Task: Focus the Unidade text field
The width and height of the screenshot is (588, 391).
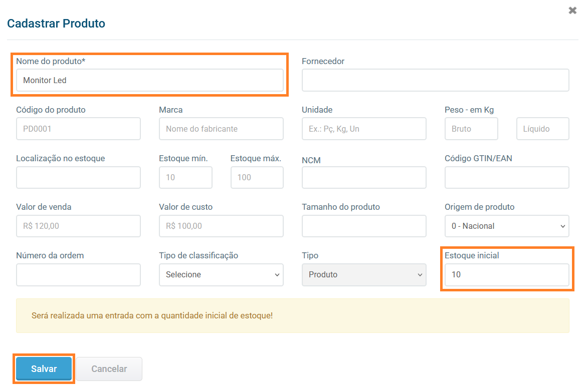Action: (364, 129)
